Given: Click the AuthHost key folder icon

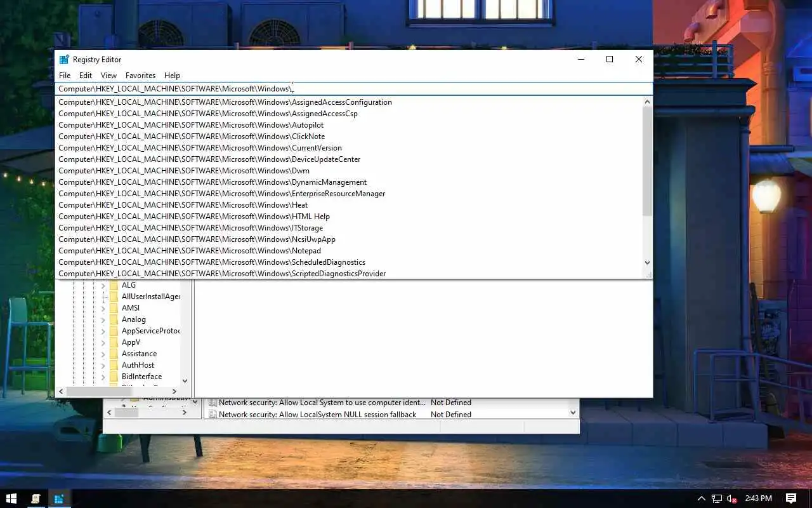Looking at the screenshot, I should click(114, 365).
